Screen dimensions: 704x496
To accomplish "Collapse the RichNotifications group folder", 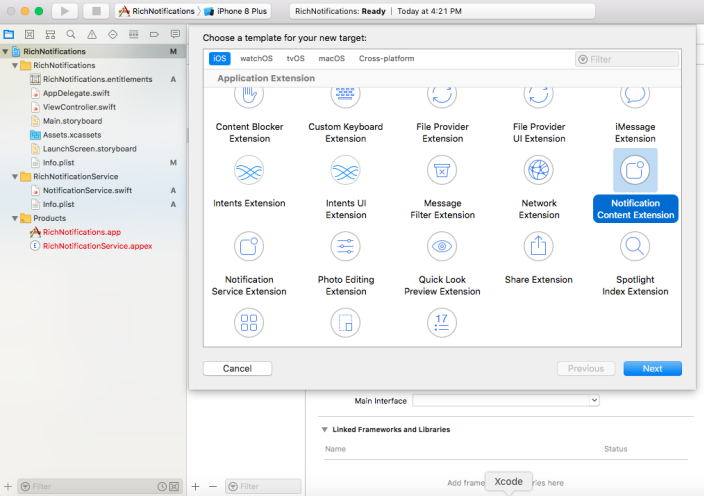I will pyautogui.click(x=15, y=66).
